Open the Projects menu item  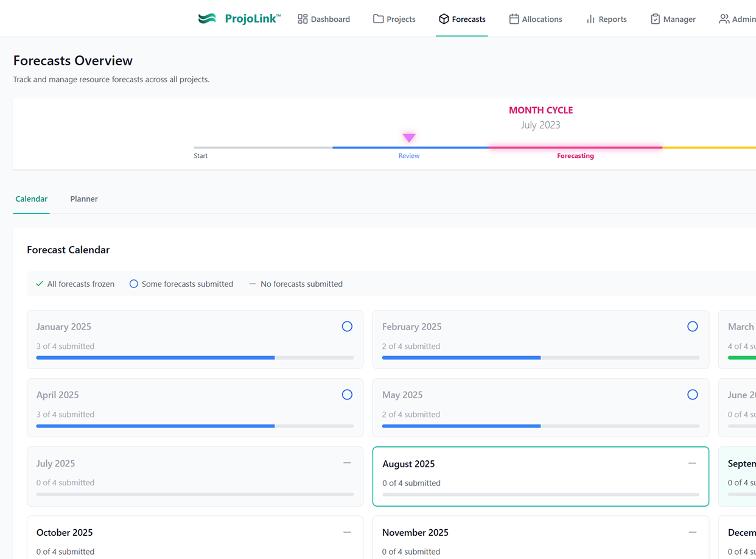(394, 19)
